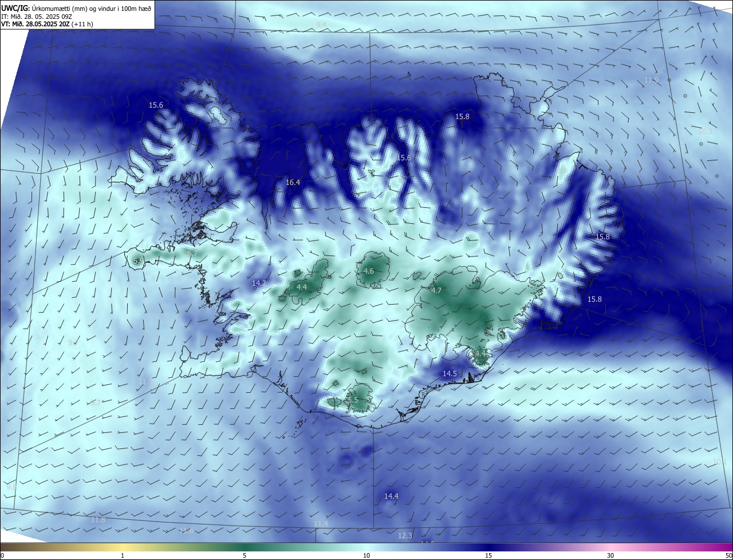Click the 14.4 value over the ocean
This screenshot has height=560, width=733.
tap(391, 496)
